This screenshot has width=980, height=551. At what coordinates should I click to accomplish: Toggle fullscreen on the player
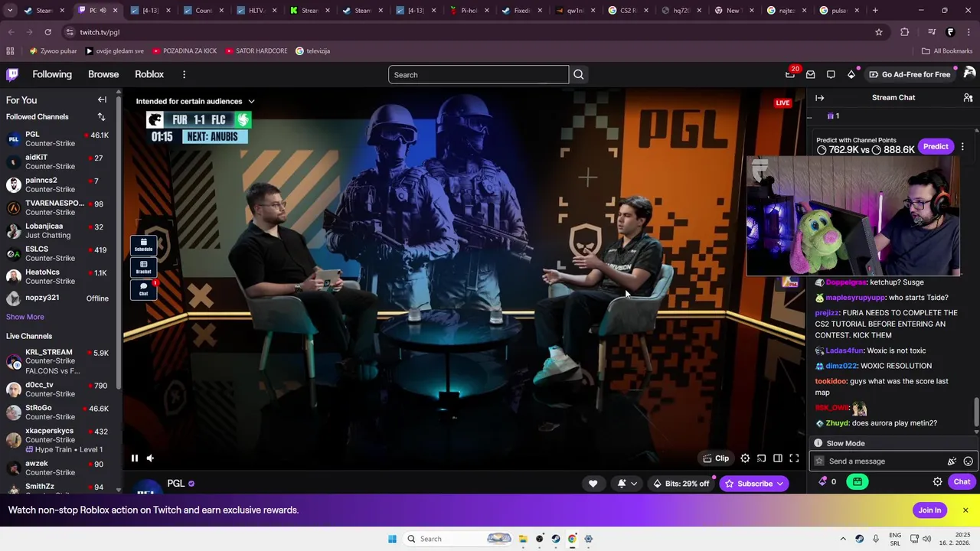point(794,458)
